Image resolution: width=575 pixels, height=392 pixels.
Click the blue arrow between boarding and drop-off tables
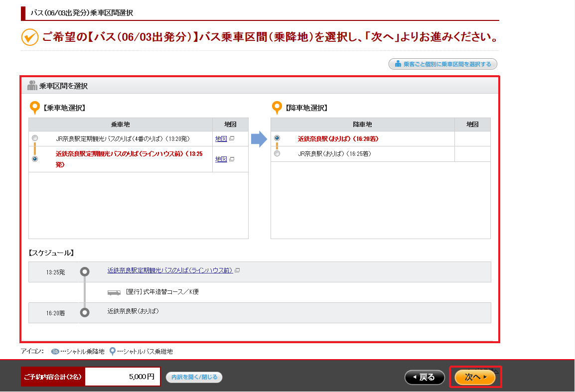tap(259, 139)
